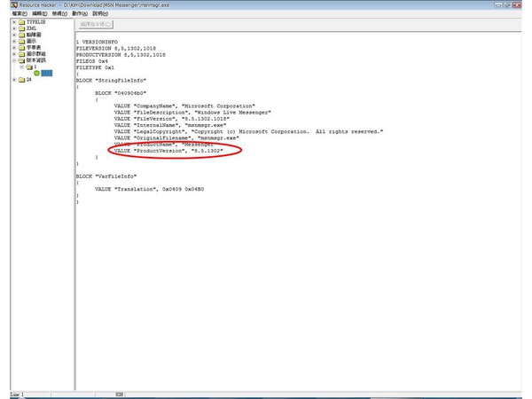Click the Resource Hacker title bar icon

(x=14, y=4)
